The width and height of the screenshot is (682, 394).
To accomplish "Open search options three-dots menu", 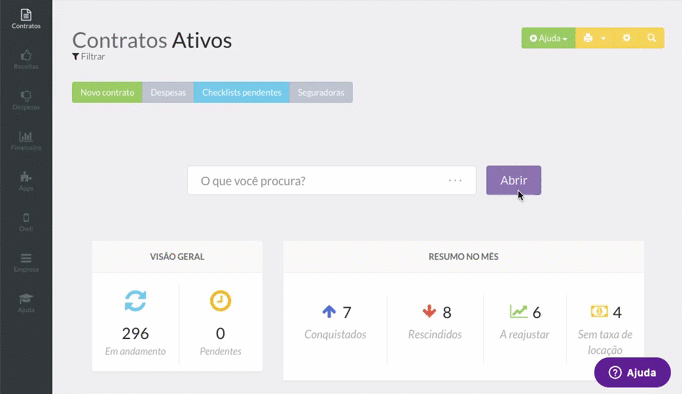I will pos(455,180).
